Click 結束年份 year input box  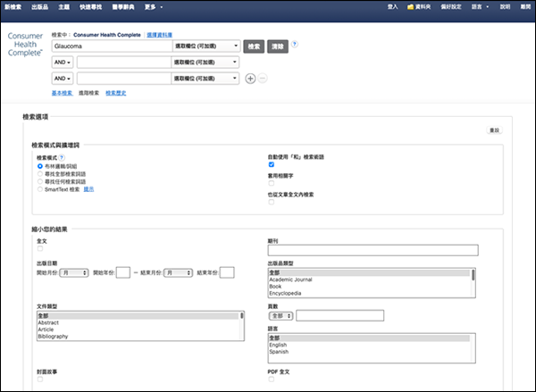227,272
